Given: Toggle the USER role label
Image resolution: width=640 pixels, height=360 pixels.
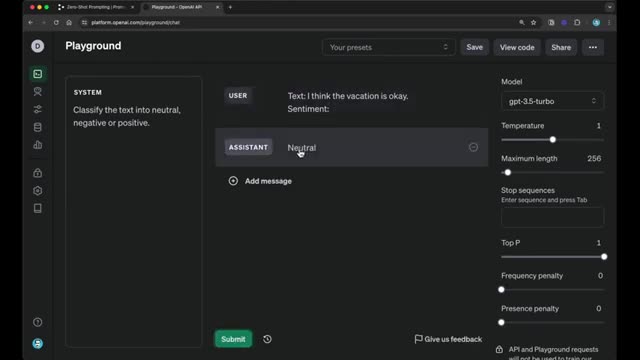Looking at the screenshot, I should (x=238, y=96).
